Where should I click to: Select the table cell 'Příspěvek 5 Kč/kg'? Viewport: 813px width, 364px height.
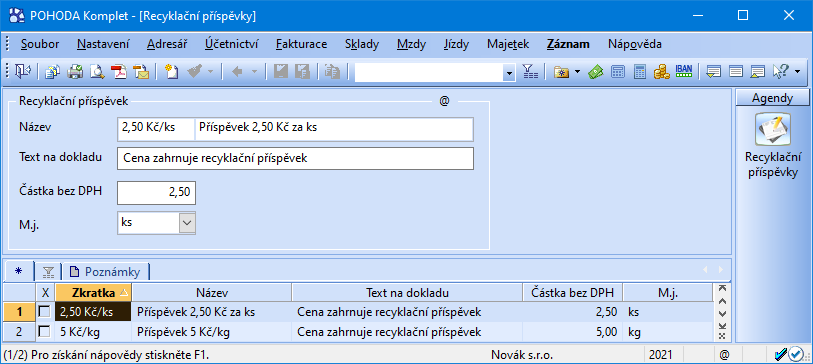pos(212,331)
